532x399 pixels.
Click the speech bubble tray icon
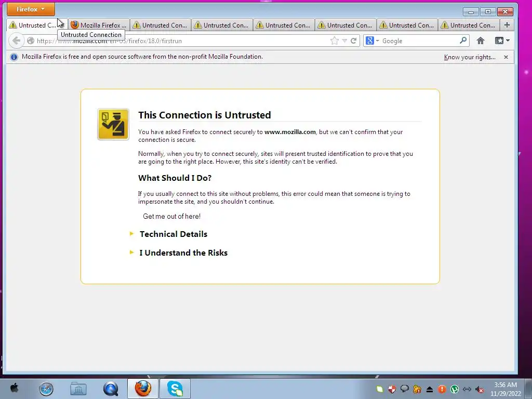[x=404, y=389]
